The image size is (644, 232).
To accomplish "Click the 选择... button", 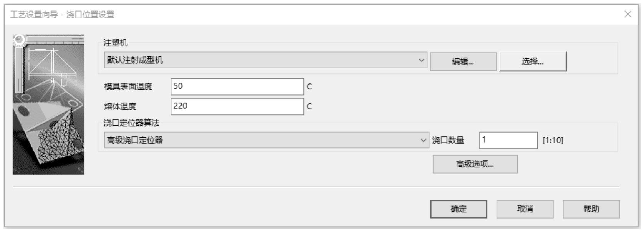I will [533, 61].
